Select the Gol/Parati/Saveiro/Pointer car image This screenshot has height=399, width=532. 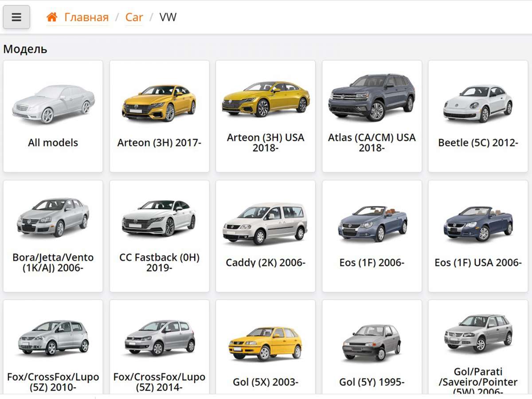478,333
